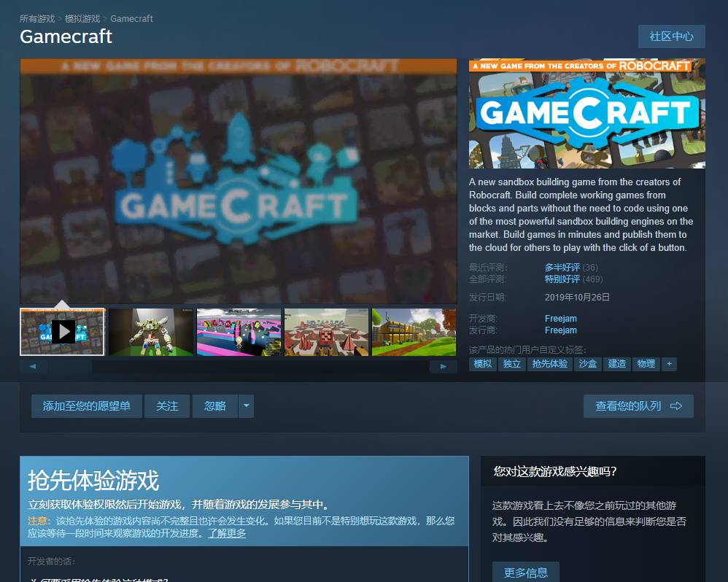
Task: Open the Gamecraft breadcrumb link
Action: click(131, 18)
